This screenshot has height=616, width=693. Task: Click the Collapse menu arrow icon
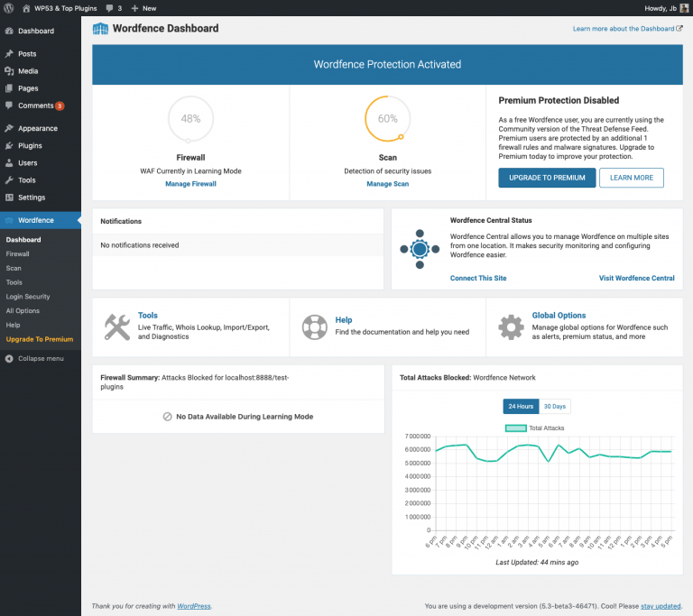(9, 358)
